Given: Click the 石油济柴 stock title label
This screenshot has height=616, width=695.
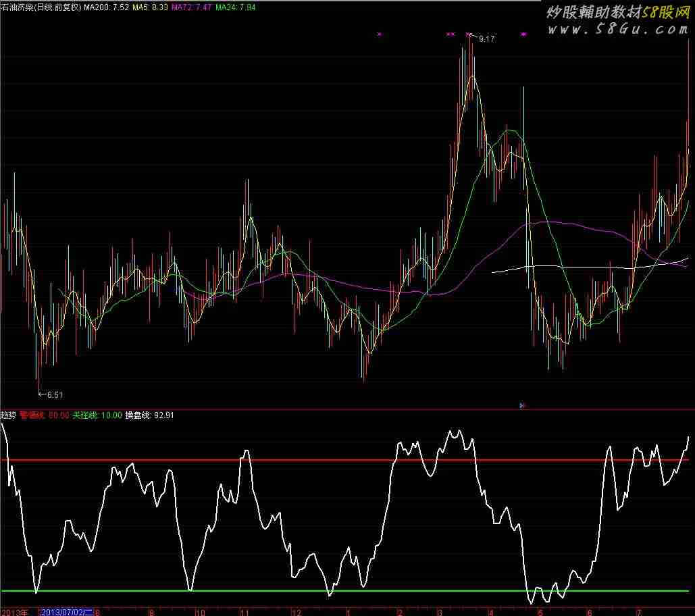Looking at the screenshot, I should coord(41,7).
